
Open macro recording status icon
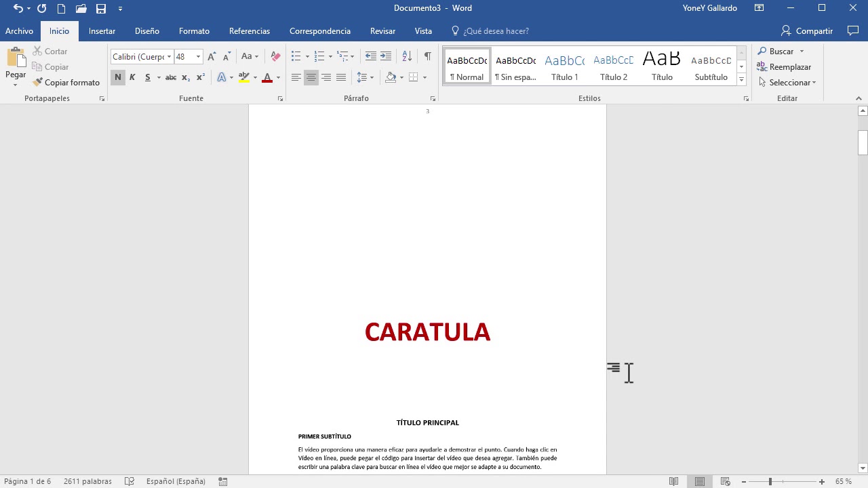[223, 481]
